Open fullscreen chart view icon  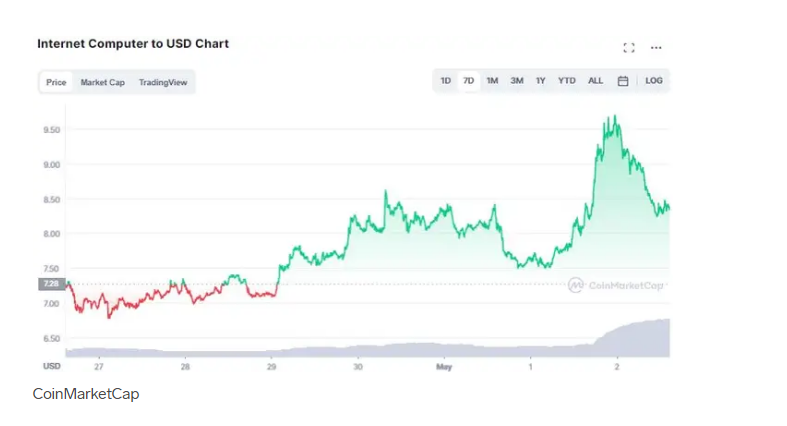pos(628,48)
